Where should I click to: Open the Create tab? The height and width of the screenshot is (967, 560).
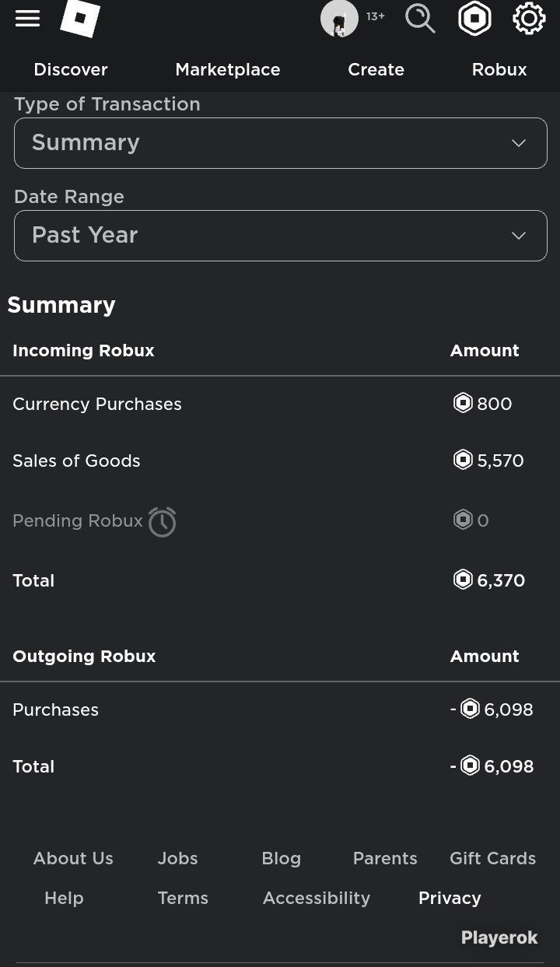[376, 69]
